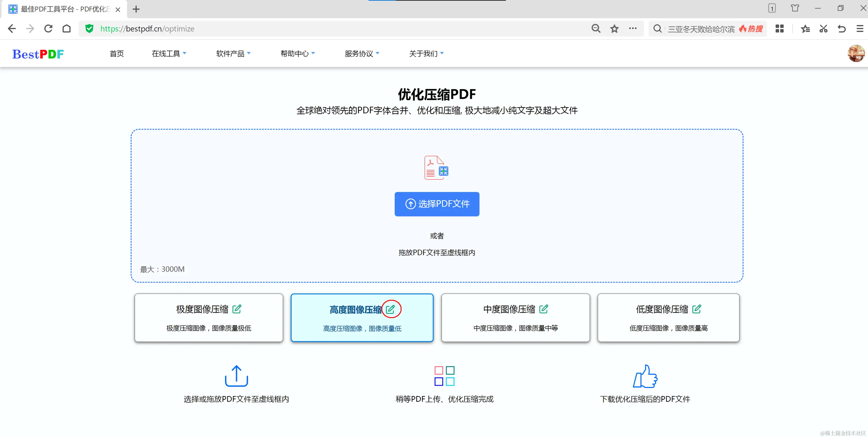Click the scissors screenshot icon
The height and width of the screenshot is (438, 868).
coord(823,29)
